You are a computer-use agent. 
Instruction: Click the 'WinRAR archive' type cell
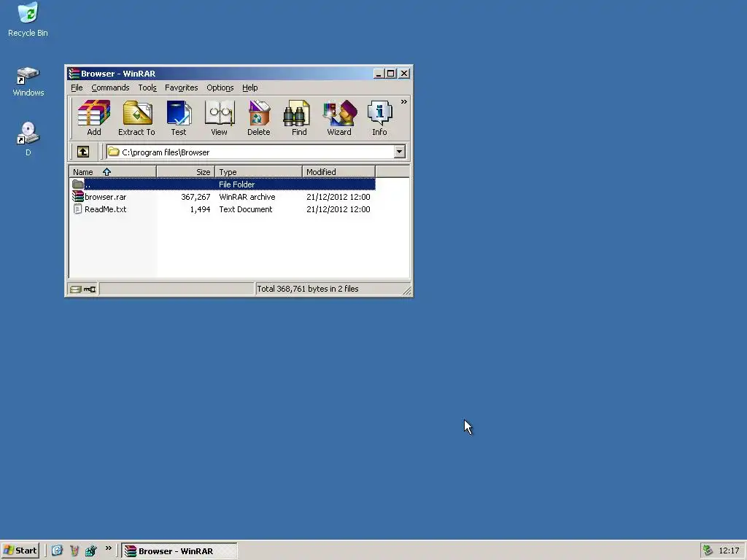247,197
